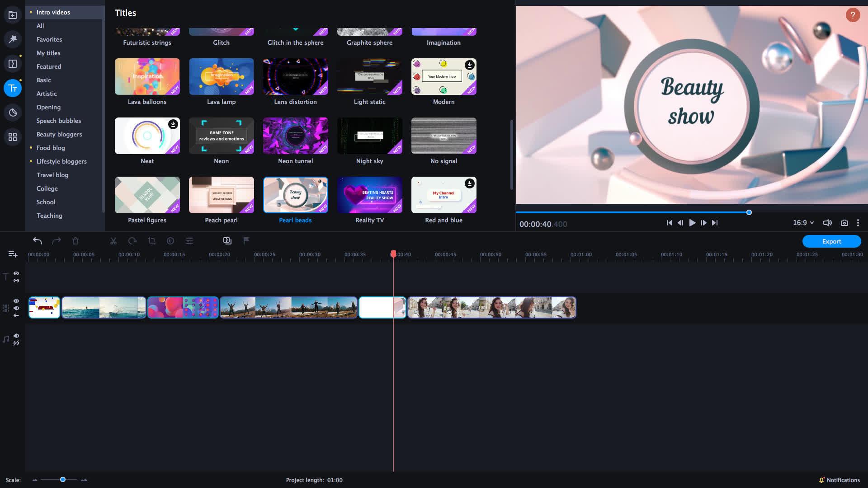
Task: Hide the video track with the eye toggle
Action: click(16, 300)
